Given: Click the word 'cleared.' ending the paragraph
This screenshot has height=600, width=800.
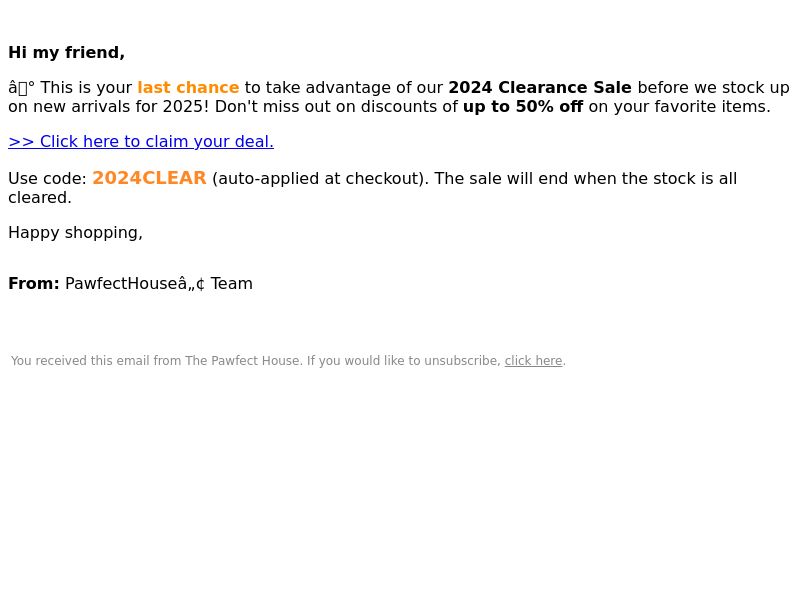Looking at the screenshot, I should 40,197.
